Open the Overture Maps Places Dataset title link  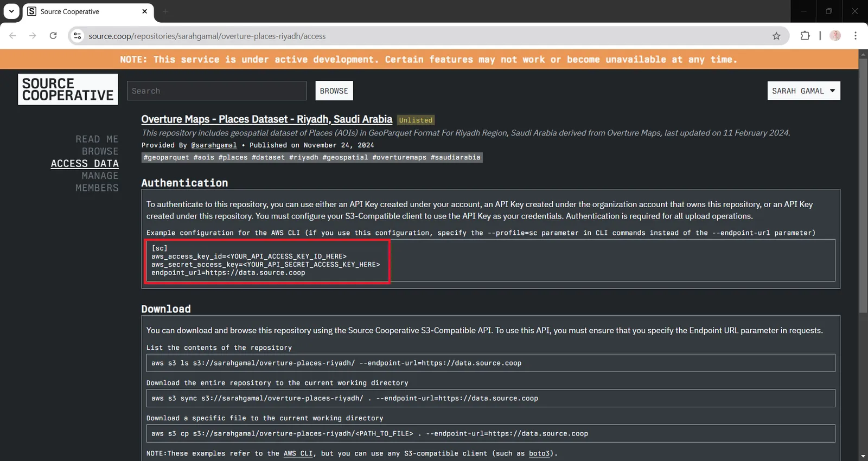(x=266, y=119)
